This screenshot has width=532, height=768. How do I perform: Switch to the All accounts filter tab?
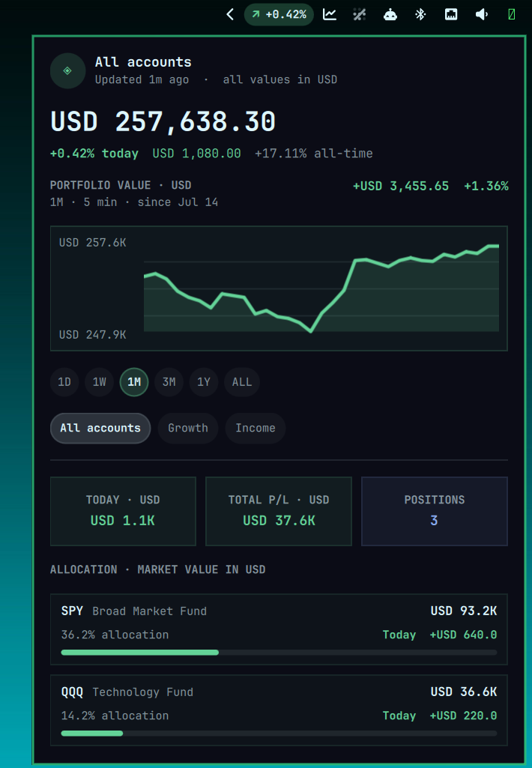[100, 428]
